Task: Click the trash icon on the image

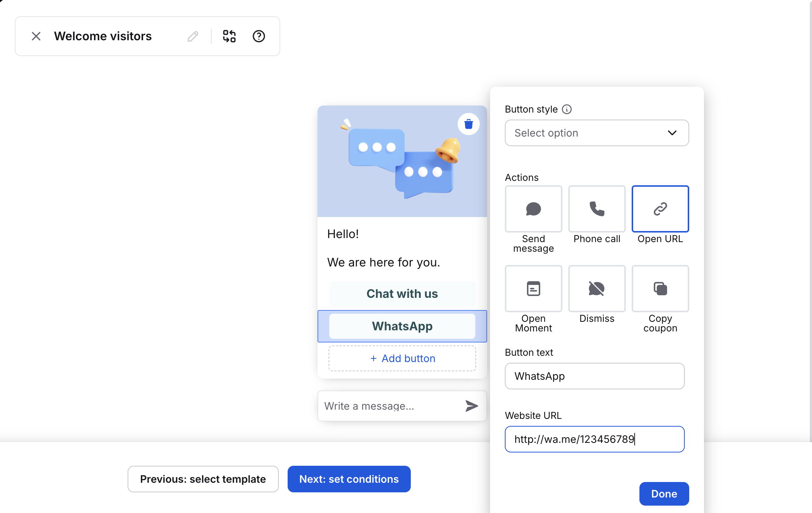Action: tap(468, 124)
